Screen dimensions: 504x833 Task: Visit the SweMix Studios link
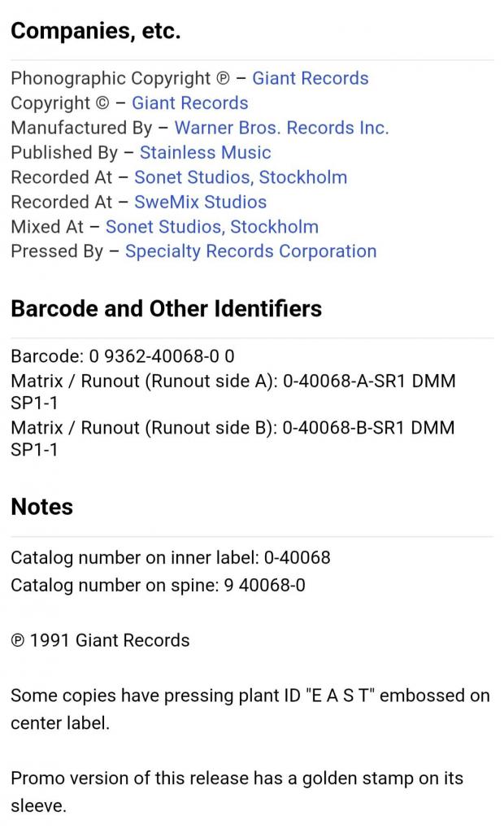click(x=200, y=202)
